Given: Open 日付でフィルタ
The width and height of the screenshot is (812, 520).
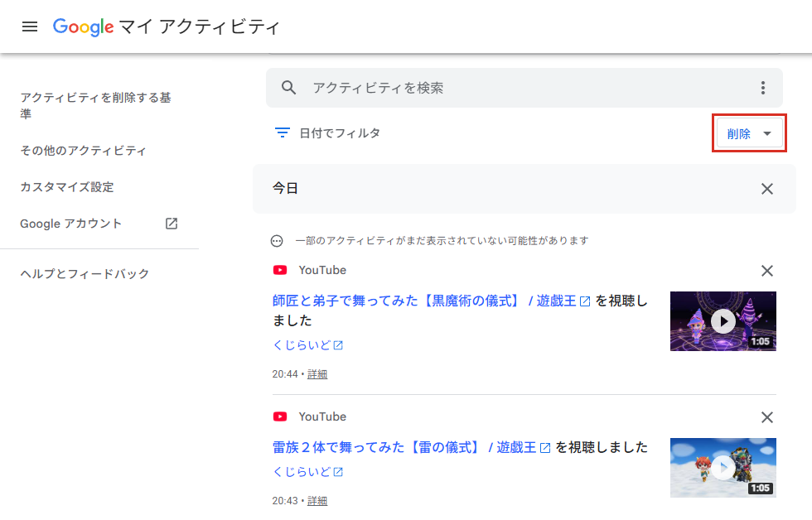Looking at the screenshot, I should pos(340,133).
